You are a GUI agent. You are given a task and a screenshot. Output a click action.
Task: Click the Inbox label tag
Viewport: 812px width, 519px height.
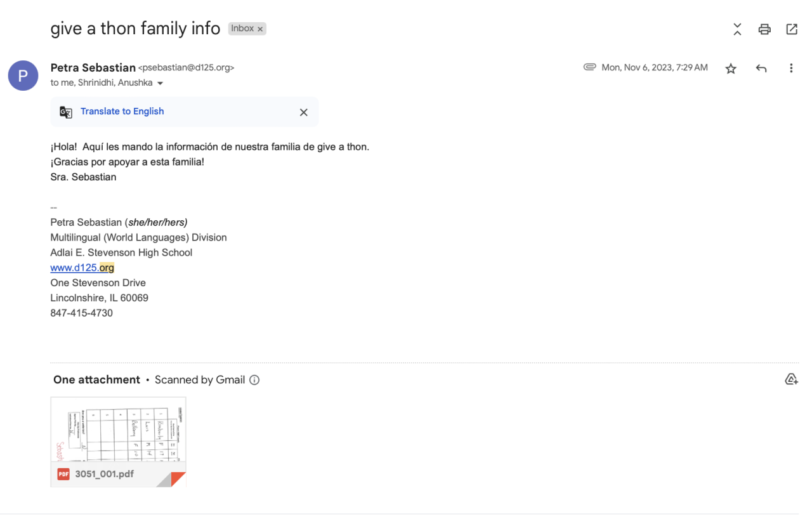[x=242, y=29]
